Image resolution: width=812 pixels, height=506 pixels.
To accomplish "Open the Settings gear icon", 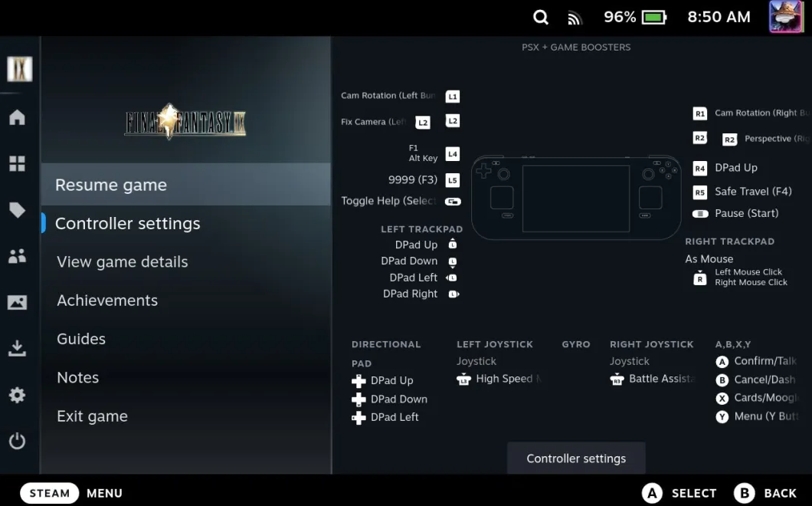I will pyautogui.click(x=17, y=395).
